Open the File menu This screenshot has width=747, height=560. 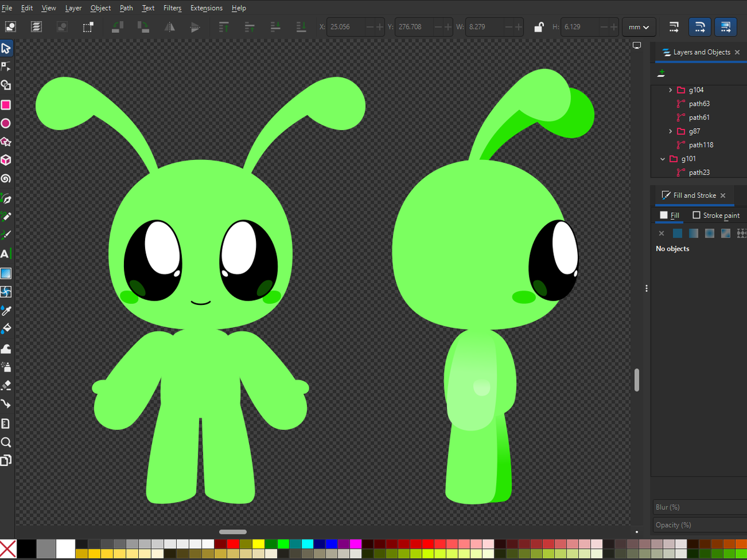[x=7, y=8]
